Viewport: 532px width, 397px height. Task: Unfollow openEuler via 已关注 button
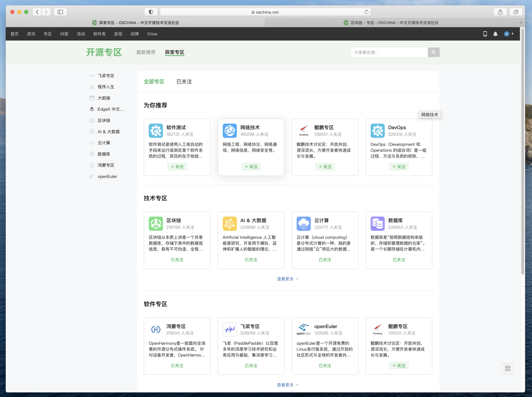point(325,366)
